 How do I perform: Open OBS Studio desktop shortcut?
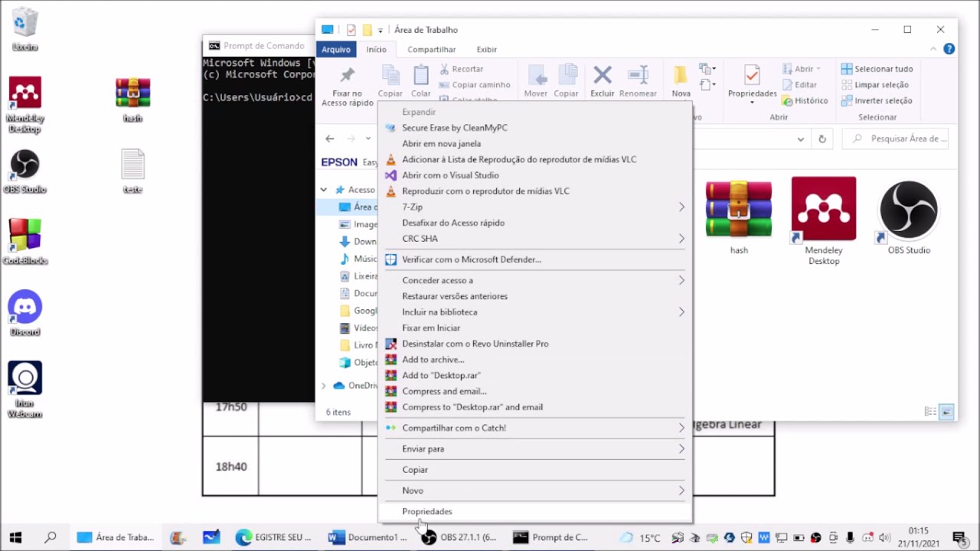coord(24,171)
